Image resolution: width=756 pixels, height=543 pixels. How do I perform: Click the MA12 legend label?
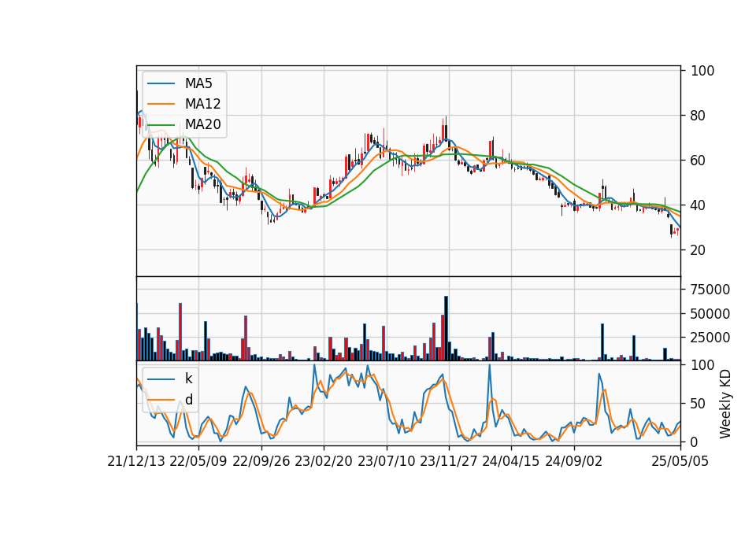202,104
